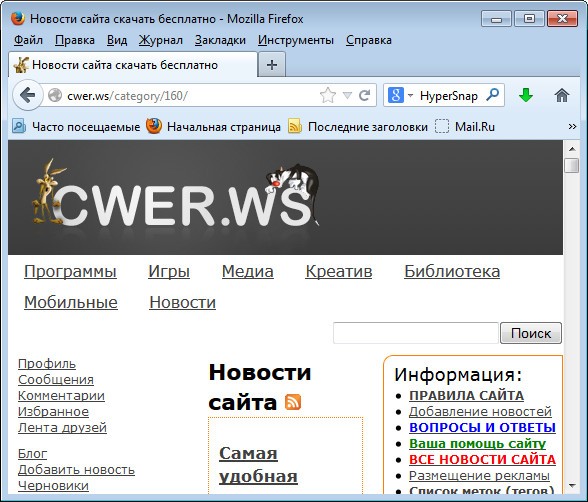Open the Добавление новостей link
588x502 pixels.
point(480,411)
